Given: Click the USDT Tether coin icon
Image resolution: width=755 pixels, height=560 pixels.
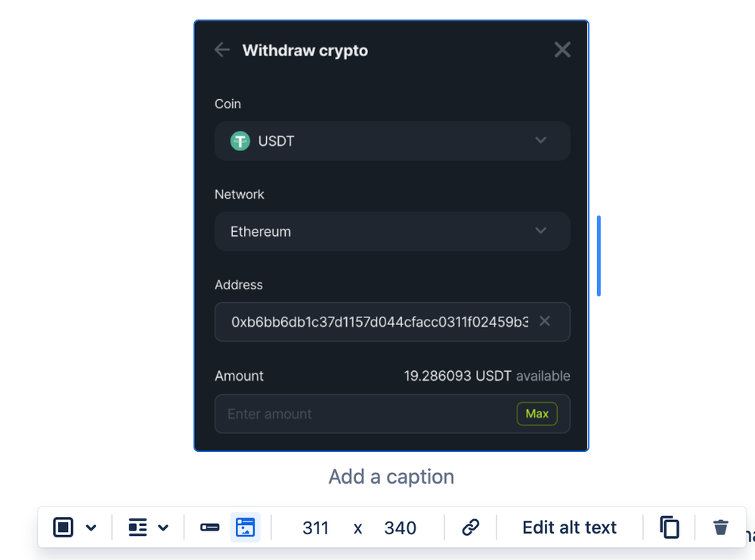Looking at the screenshot, I should [239, 141].
